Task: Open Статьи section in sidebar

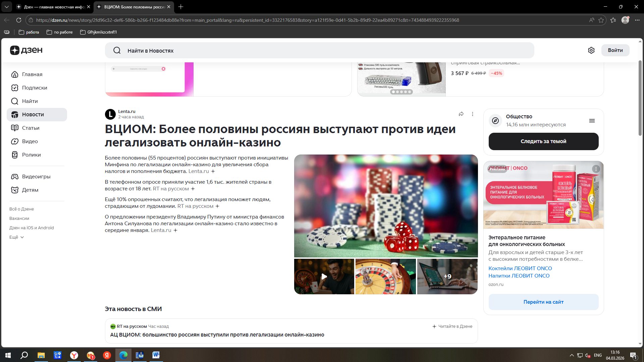Action: [x=37, y=128]
